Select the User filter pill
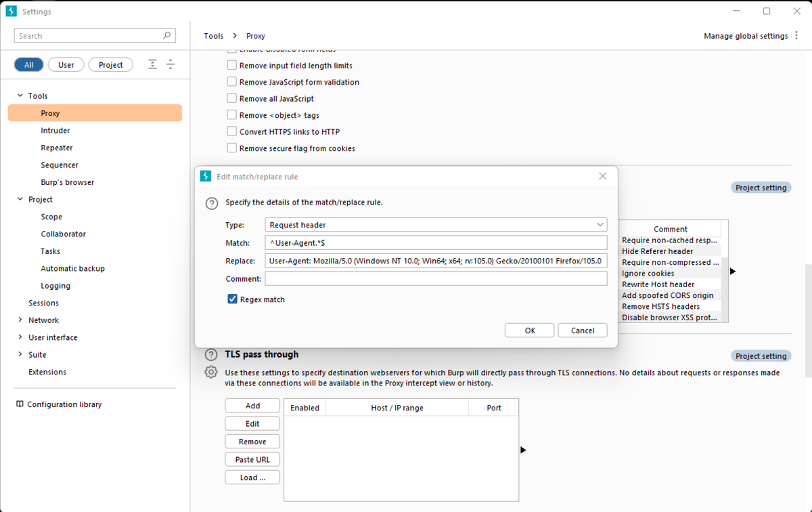 click(x=66, y=65)
